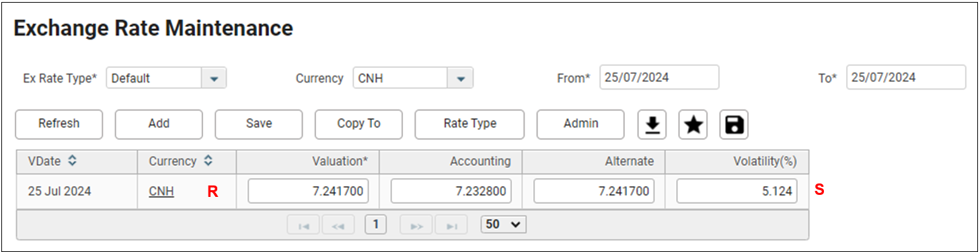980x252 pixels.
Task: Select page 1 in pagination
Action: (x=375, y=224)
